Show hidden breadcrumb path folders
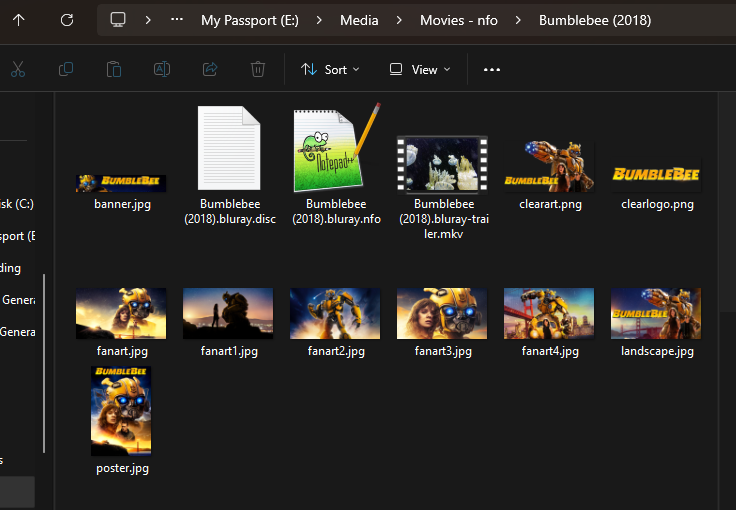This screenshot has height=510, width=736. click(177, 20)
